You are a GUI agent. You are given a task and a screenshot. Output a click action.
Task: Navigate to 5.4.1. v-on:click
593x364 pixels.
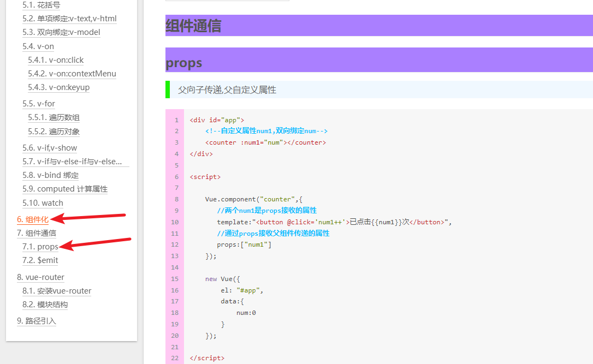click(56, 59)
